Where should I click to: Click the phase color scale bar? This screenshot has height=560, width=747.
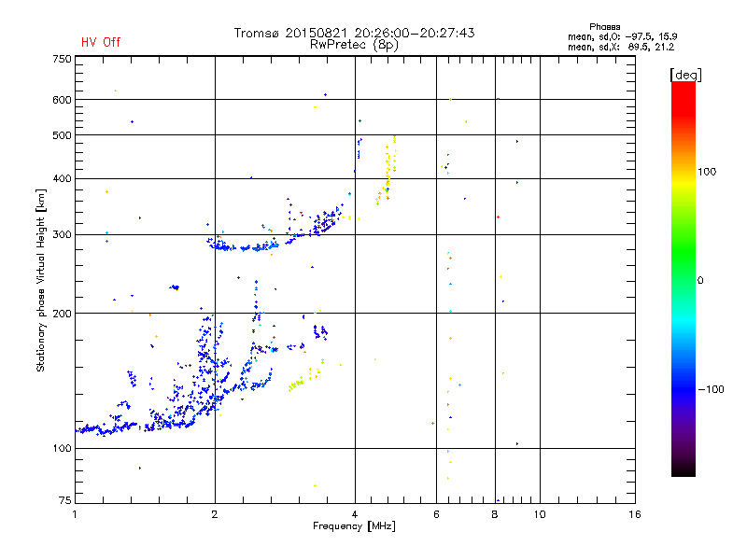pos(684,279)
